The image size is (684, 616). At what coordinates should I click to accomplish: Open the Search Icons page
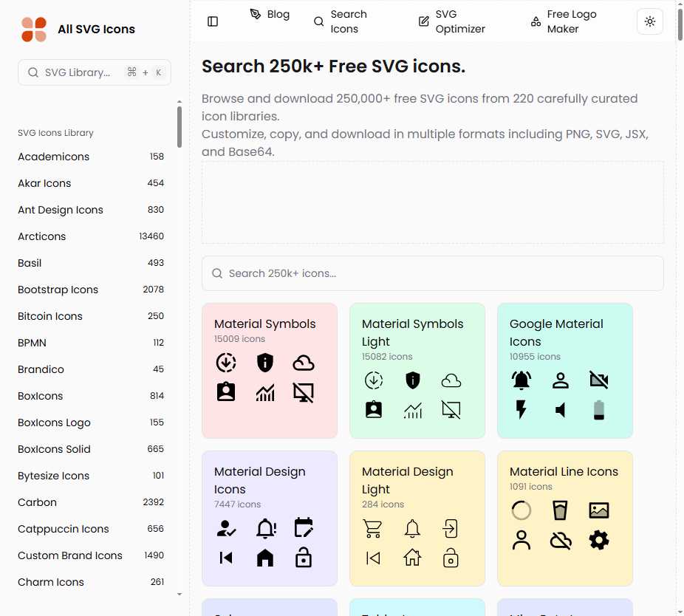click(340, 21)
